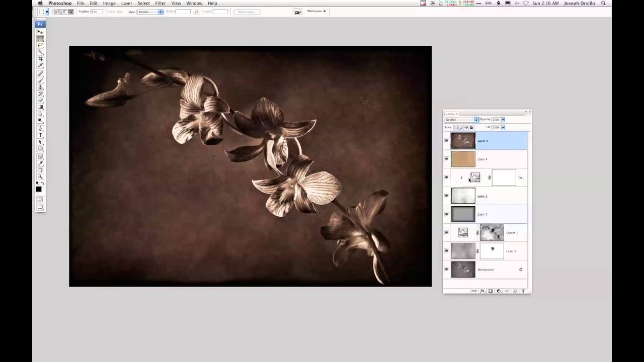
Task: Open the Style Normal dropdown
Action: [x=150, y=12]
